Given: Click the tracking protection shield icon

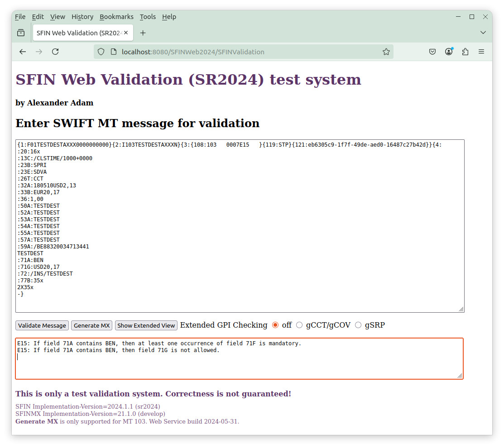Looking at the screenshot, I should pyautogui.click(x=101, y=52).
